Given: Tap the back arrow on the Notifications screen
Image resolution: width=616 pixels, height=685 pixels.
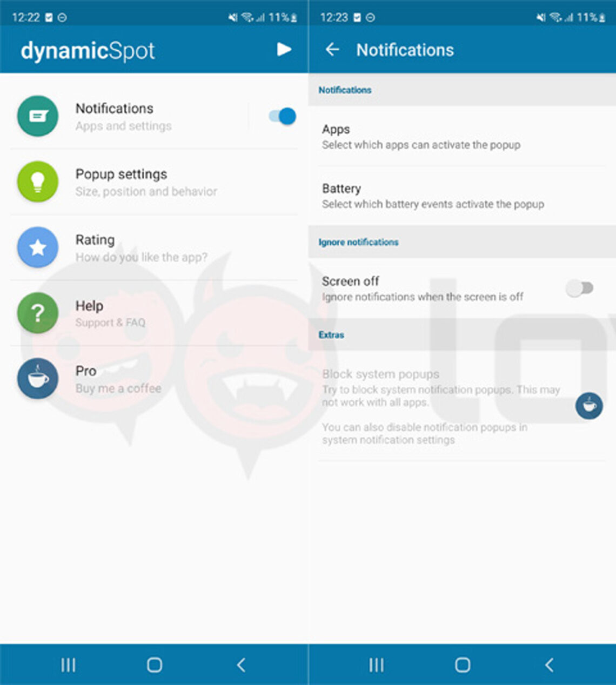Looking at the screenshot, I should [333, 50].
